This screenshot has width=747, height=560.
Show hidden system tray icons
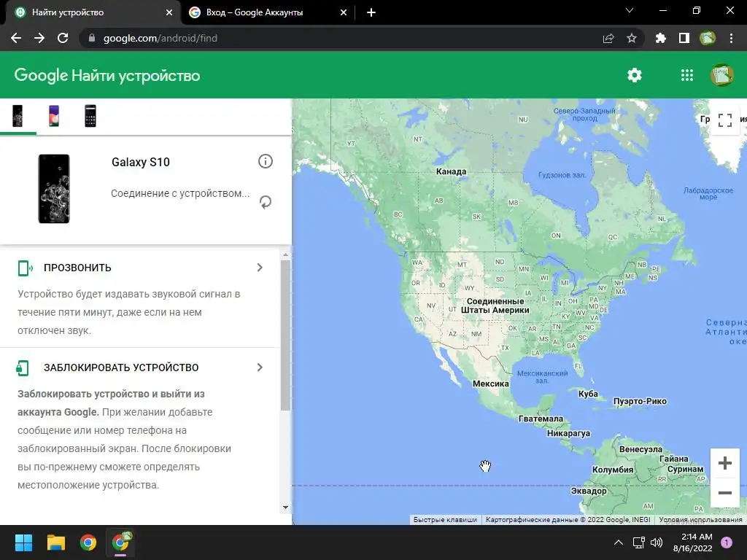point(619,542)
